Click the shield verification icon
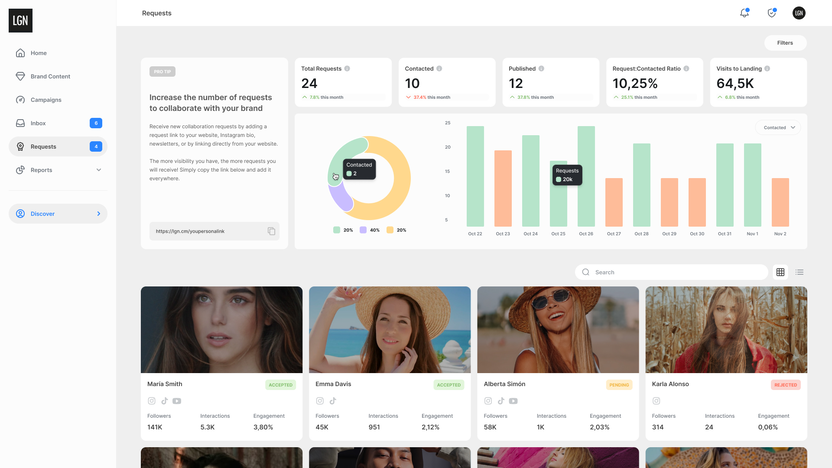 771,13
